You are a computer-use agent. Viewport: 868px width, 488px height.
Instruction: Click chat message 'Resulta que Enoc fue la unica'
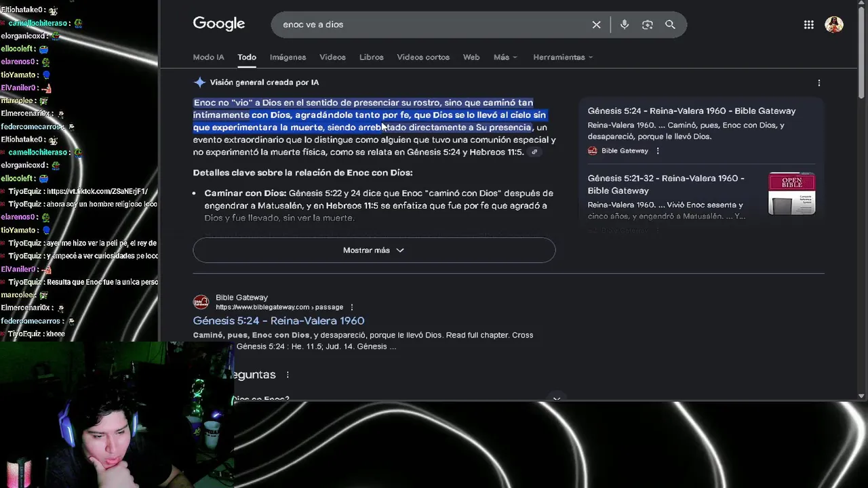pyautogui.click(x=102, y=282)
